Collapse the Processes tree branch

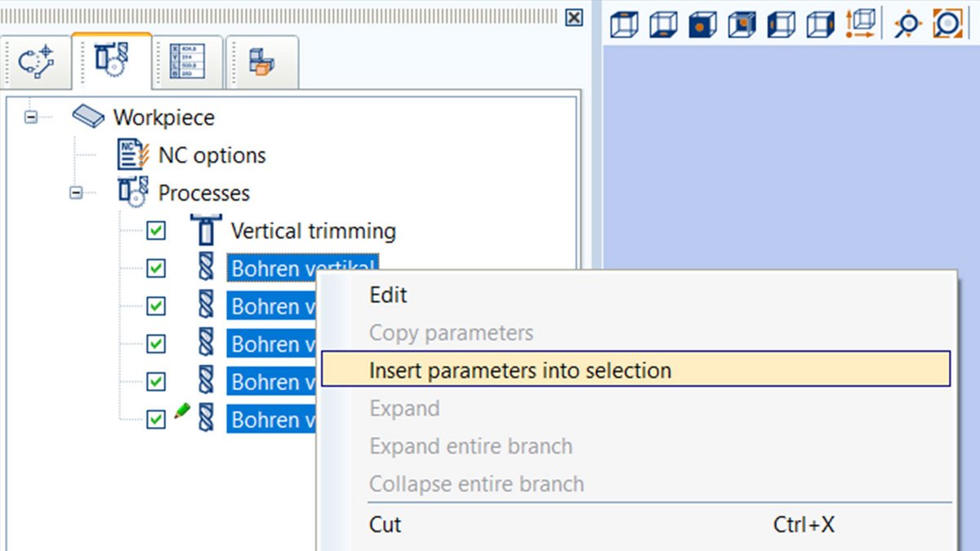pos(76,193)
